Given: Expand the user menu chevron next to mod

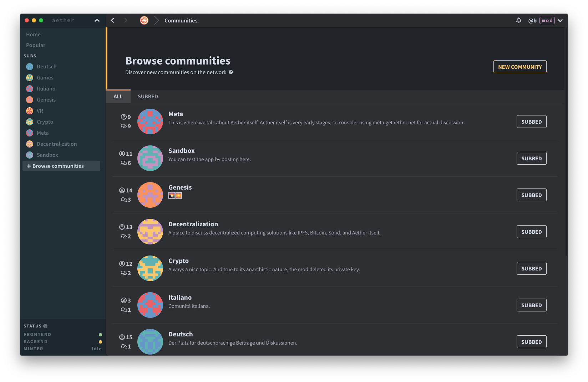Looking at the screenshot, I should point(560,21).
